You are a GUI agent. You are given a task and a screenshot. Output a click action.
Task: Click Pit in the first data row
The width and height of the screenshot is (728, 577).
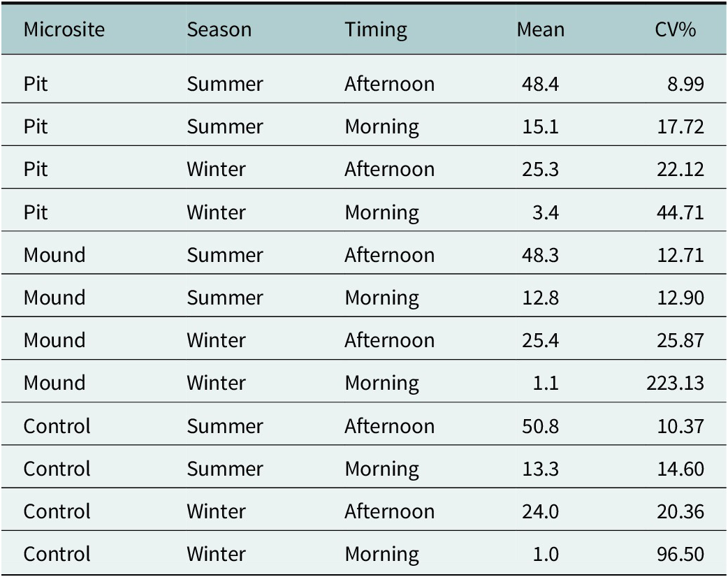click(36, 84)
